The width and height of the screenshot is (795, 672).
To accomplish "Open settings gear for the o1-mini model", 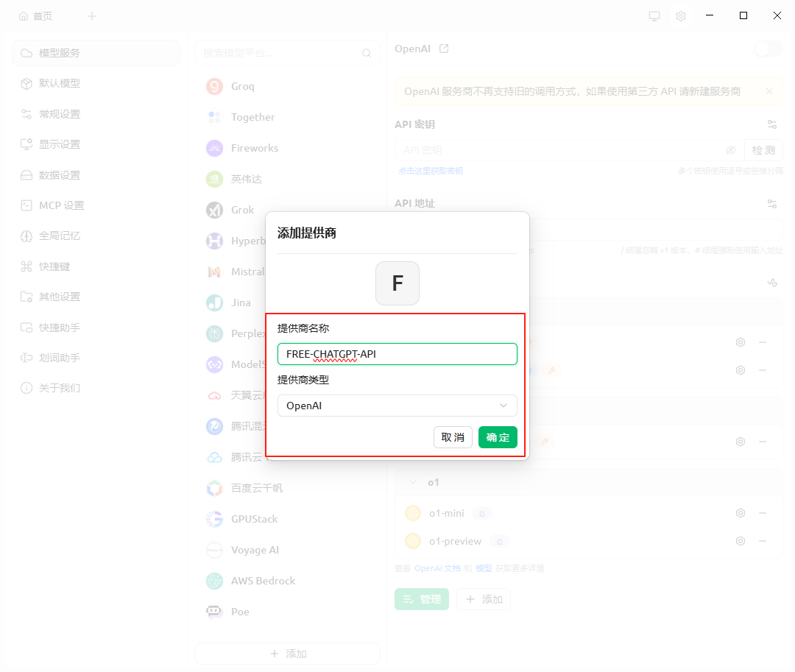I will tap(741, 513).
